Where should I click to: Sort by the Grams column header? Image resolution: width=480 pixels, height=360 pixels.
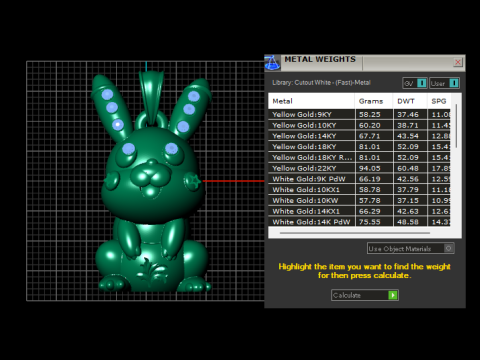(374, 101)
